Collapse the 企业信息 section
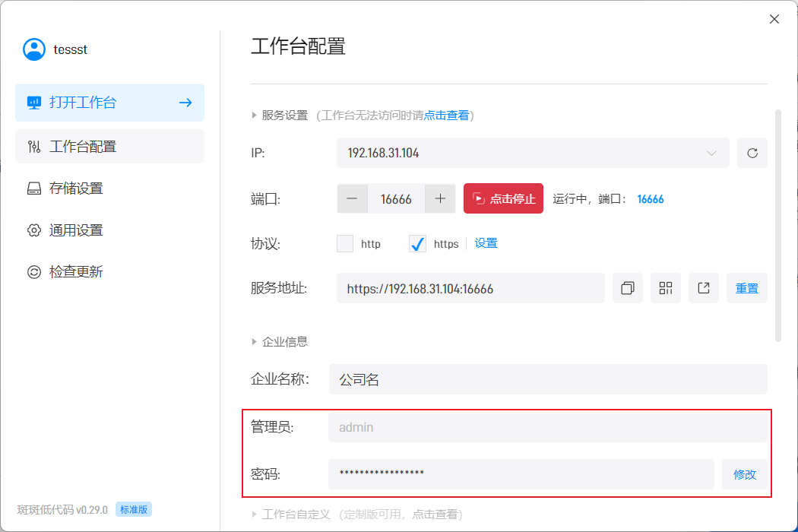 (255, 342)
